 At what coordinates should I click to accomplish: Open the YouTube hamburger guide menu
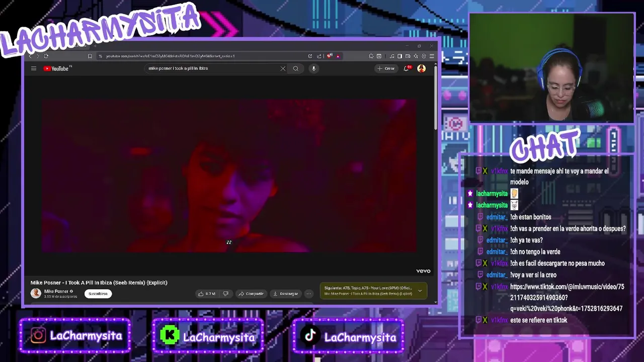tap(34, 68)
